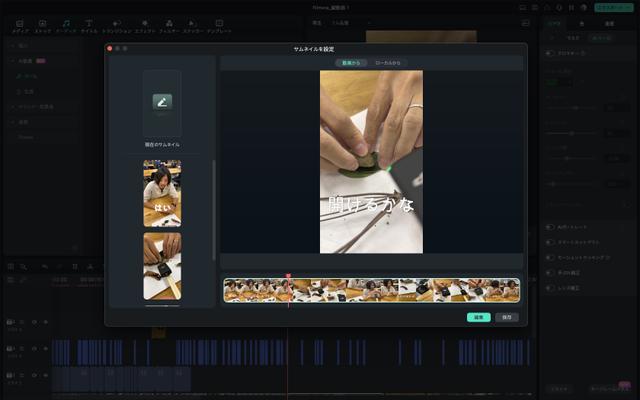Click the 編集 button in the dialog
The height and width of the screenshot is (400, 640).
[478, 317]
